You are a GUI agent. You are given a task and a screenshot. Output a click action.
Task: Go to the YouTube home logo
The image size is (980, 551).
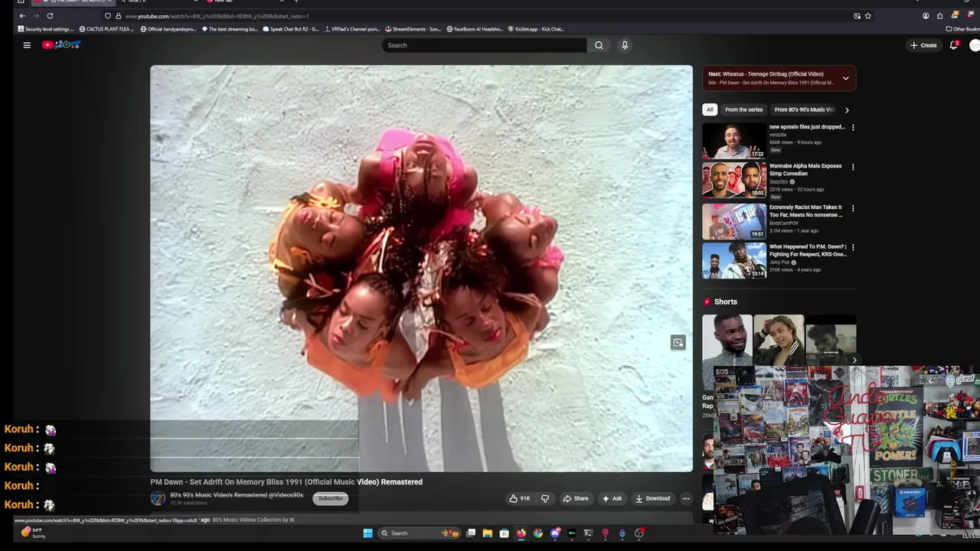tap(61, 45)
